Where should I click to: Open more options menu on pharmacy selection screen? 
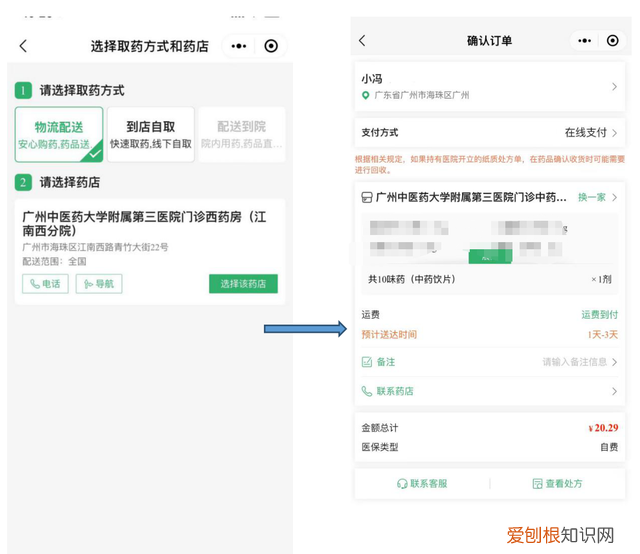pyautogui.click(x=239, y=46)
